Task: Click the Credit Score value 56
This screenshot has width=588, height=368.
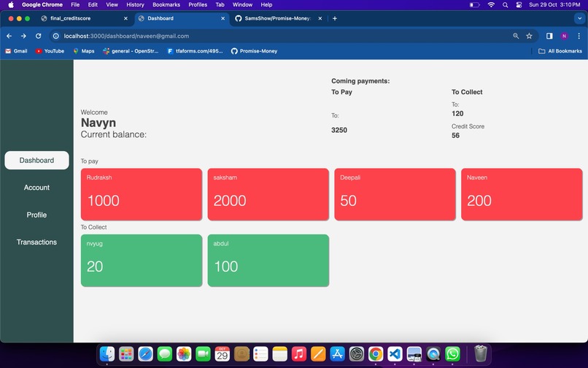Action: (455, 136)
